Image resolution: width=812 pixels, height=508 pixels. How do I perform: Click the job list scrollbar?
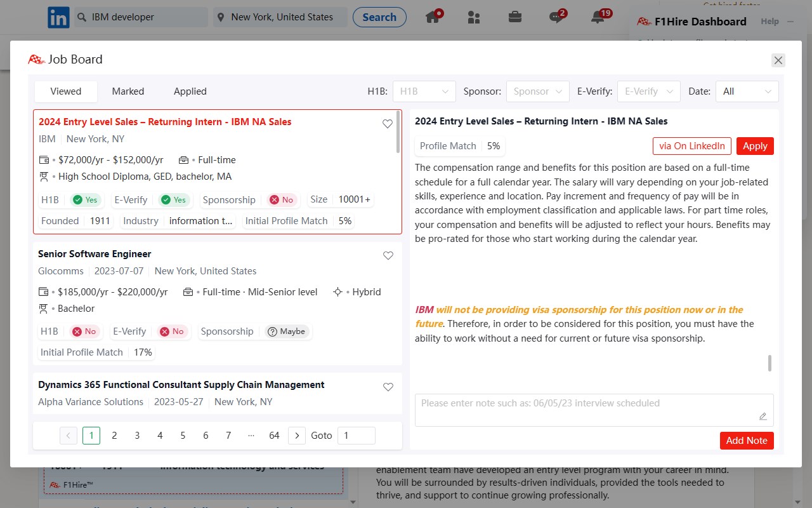398,132
